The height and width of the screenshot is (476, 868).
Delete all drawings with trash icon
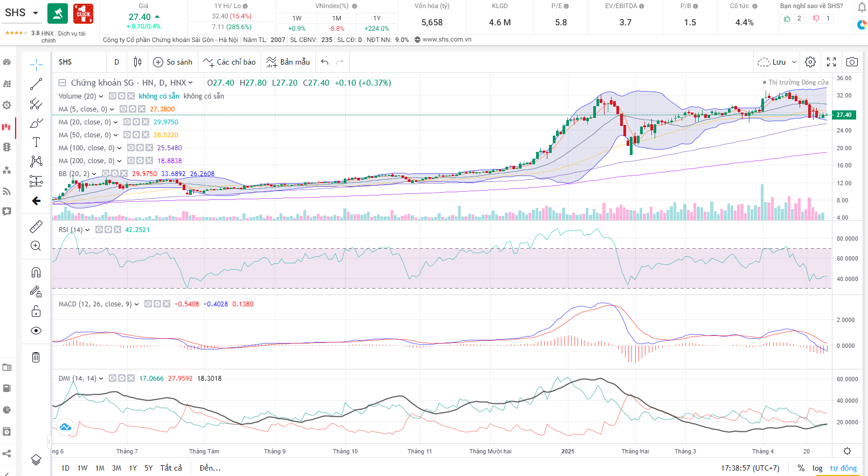pos(36,357)
